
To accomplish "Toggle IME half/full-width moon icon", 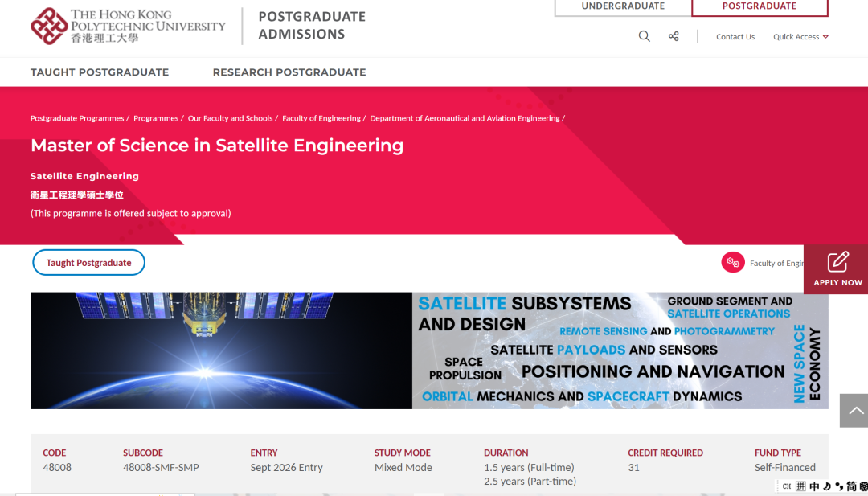I will pyautogui.click(x=827, y=486).
